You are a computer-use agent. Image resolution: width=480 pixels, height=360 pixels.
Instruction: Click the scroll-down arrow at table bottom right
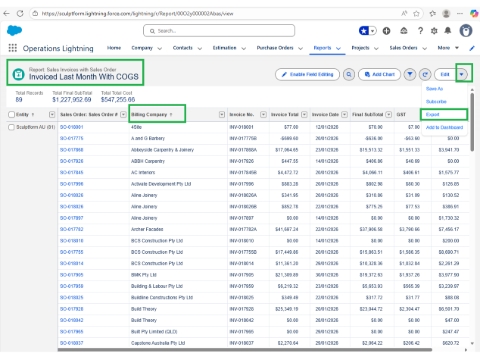click(x=472, y=343)
